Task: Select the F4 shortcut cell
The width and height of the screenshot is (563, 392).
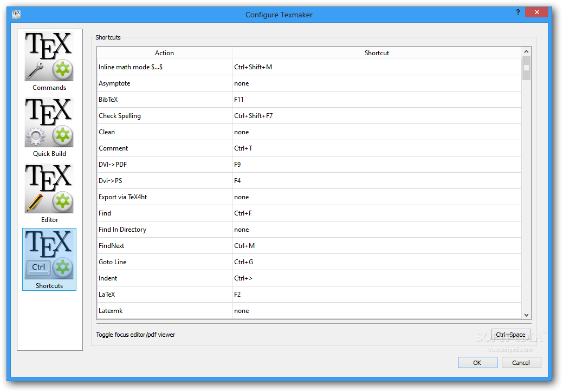Action: pyautogui.click(x=377, y=181)
